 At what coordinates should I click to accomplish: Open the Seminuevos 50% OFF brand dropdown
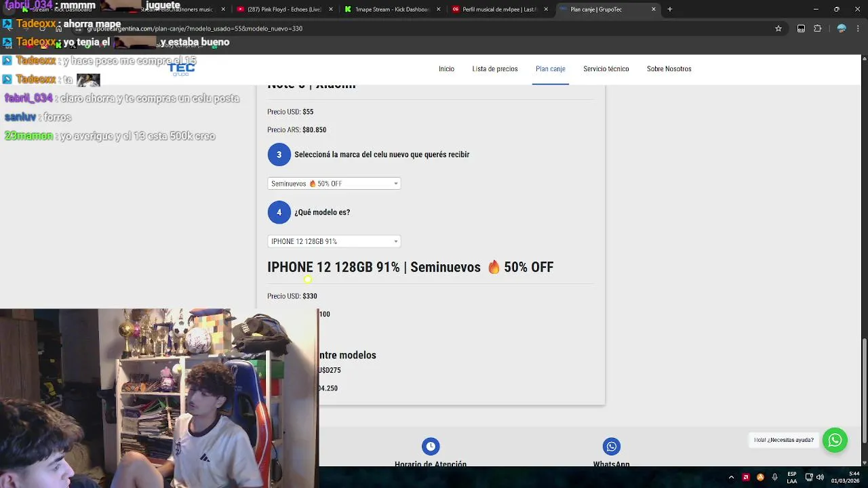(x=334, y=184)
